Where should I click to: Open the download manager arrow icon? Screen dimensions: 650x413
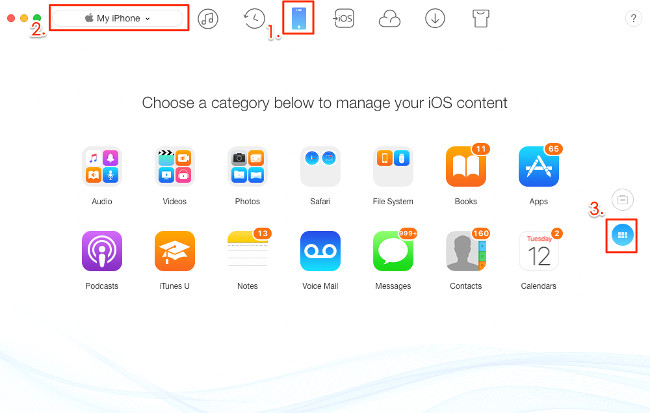435,19
